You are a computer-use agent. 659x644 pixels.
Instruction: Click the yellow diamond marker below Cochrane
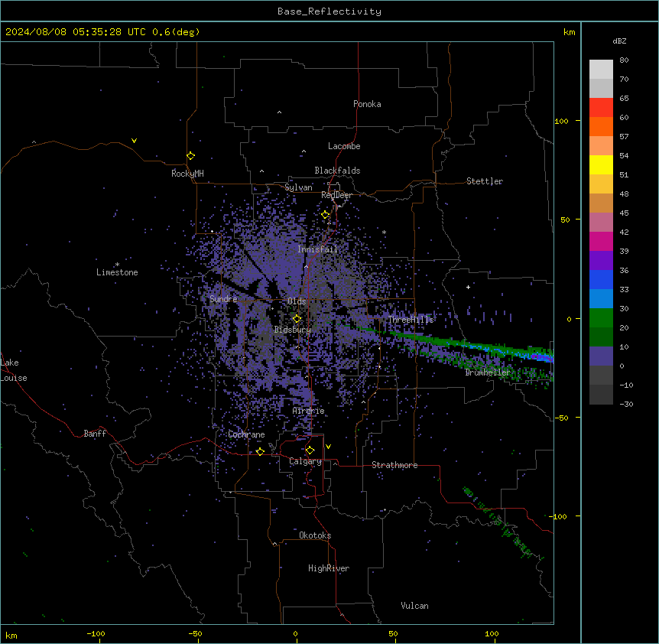pos(260,451)
